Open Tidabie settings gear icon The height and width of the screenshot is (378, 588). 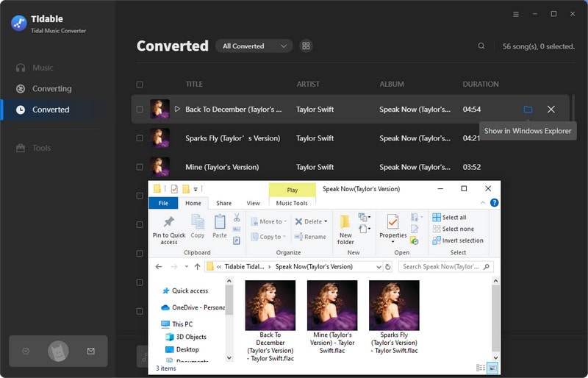(26, 351)
